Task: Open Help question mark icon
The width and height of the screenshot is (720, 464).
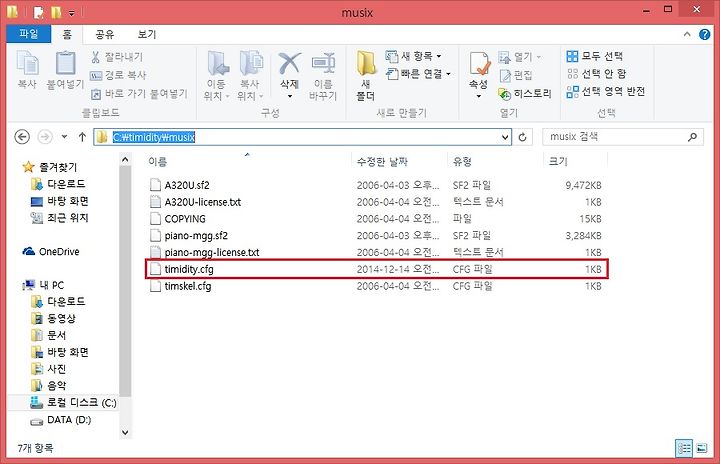Action: 704,34
